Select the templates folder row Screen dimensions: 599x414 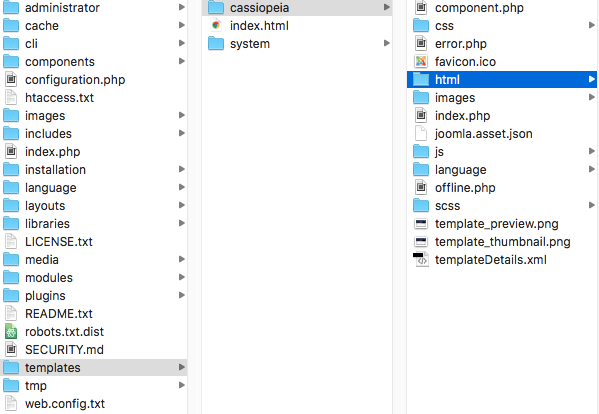[94, 367]
